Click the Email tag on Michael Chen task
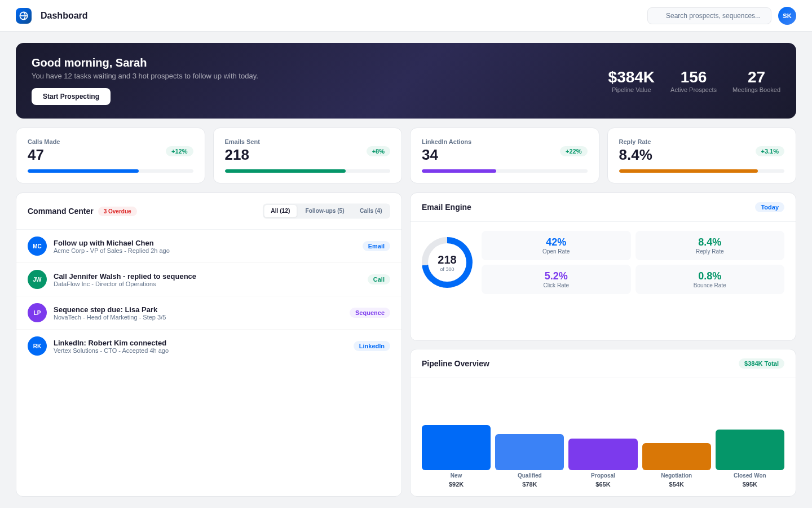 (376, 246)
